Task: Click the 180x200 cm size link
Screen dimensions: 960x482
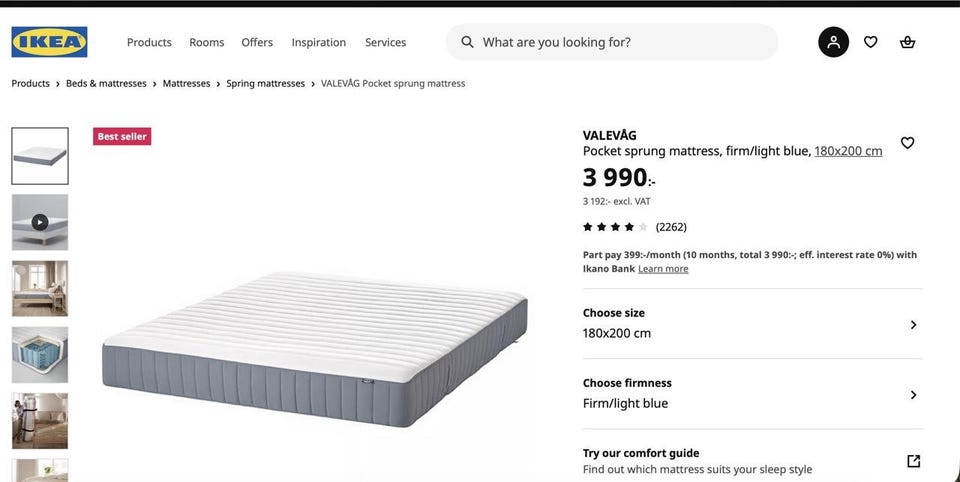Action: (848, 151)
